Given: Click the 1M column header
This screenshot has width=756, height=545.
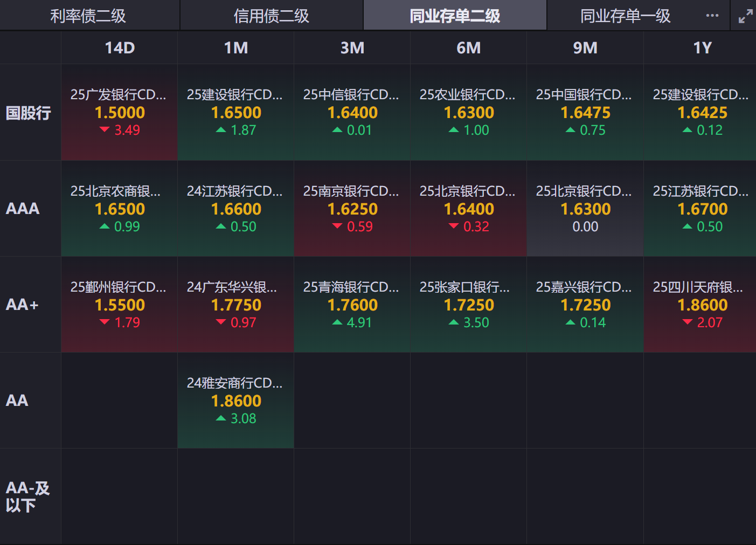Looking at the screenshot, I should click(236, 48).
